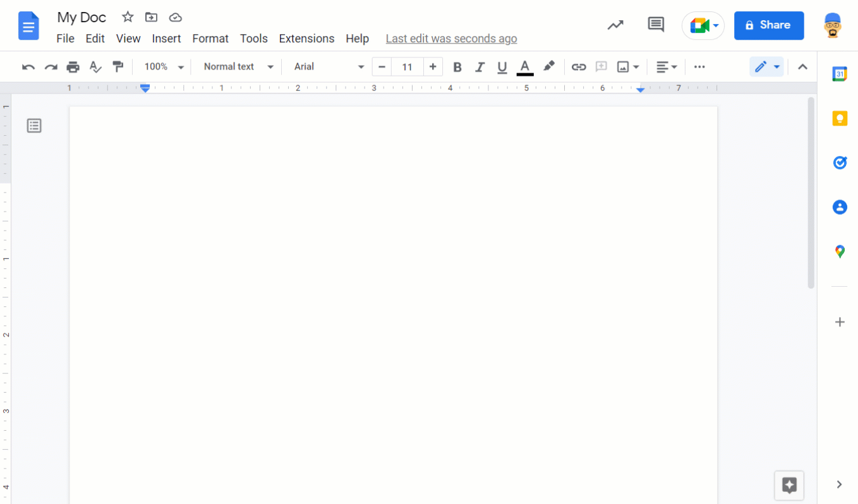Open the Insert menu
The image size is (858, 504).
[167, 39]
